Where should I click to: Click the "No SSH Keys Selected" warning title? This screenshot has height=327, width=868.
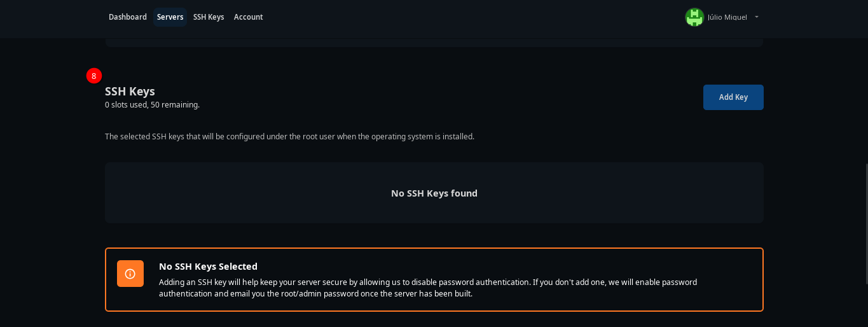(x=208, y=267)
